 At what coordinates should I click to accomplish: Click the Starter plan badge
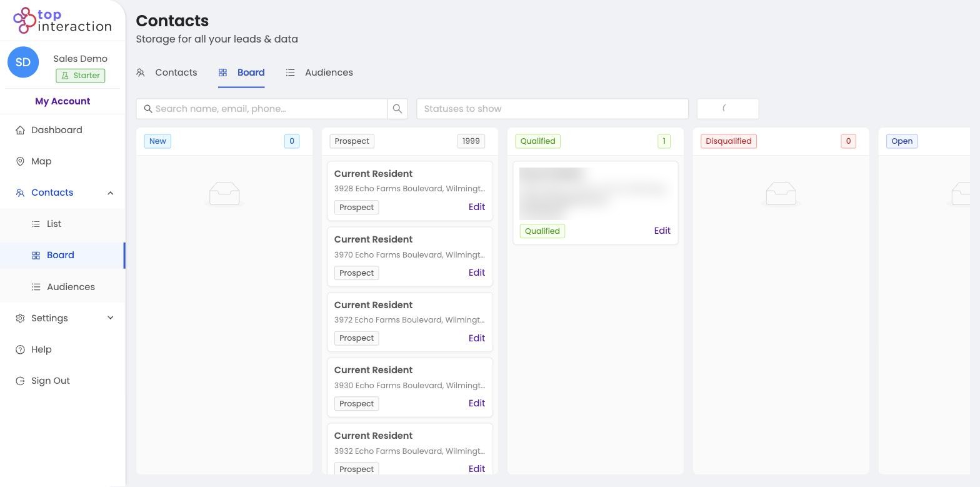click(81, 76)
